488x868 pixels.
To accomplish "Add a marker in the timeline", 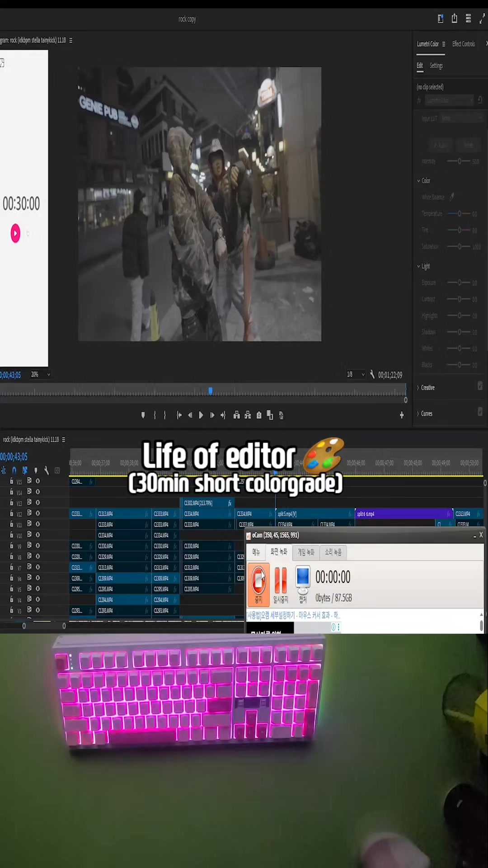I will coord(36,470).
